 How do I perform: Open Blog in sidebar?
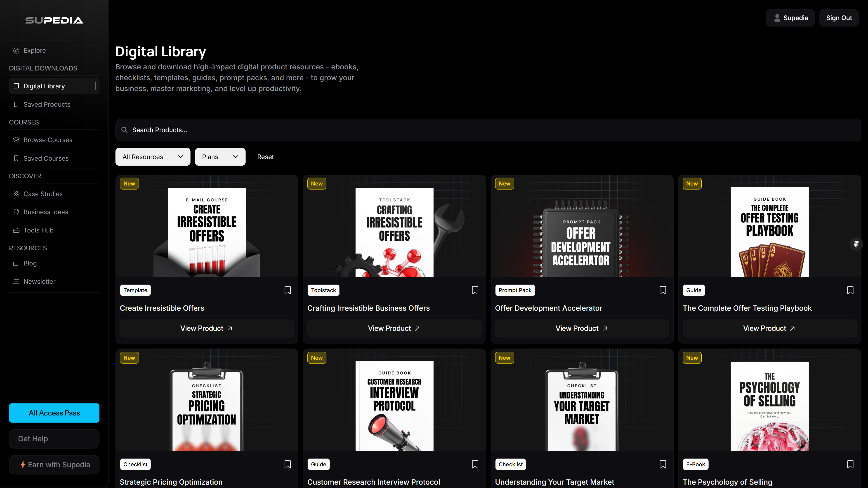54,263
